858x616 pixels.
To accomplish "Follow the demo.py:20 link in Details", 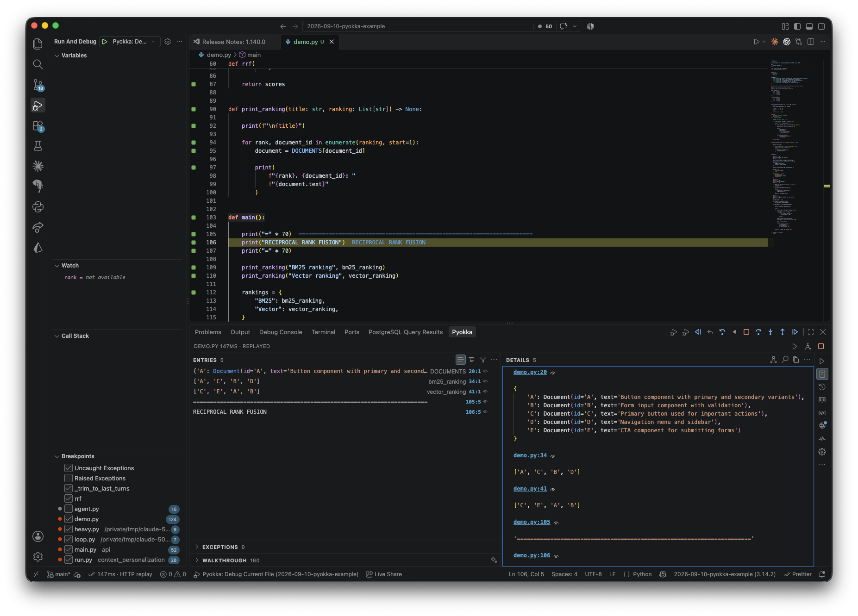I will [x=530, y=372].
